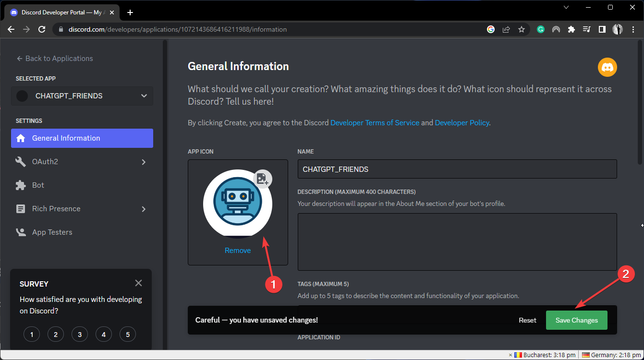Click the robot app icon image
The image size is (644, 360).
pos(238,204)
